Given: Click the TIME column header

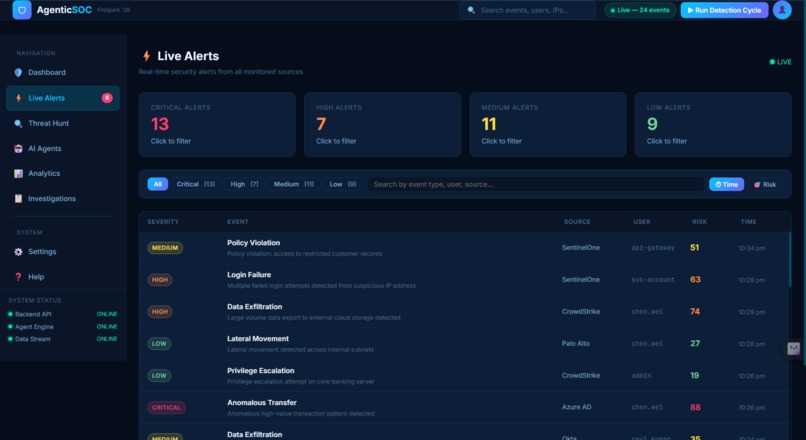Looking at the screenshot, I should point(748,222).
